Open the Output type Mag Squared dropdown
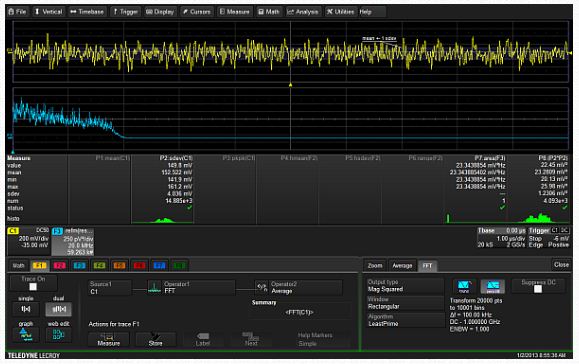The height and width of the screenshot is (364, 579). (x=405, y=286)
